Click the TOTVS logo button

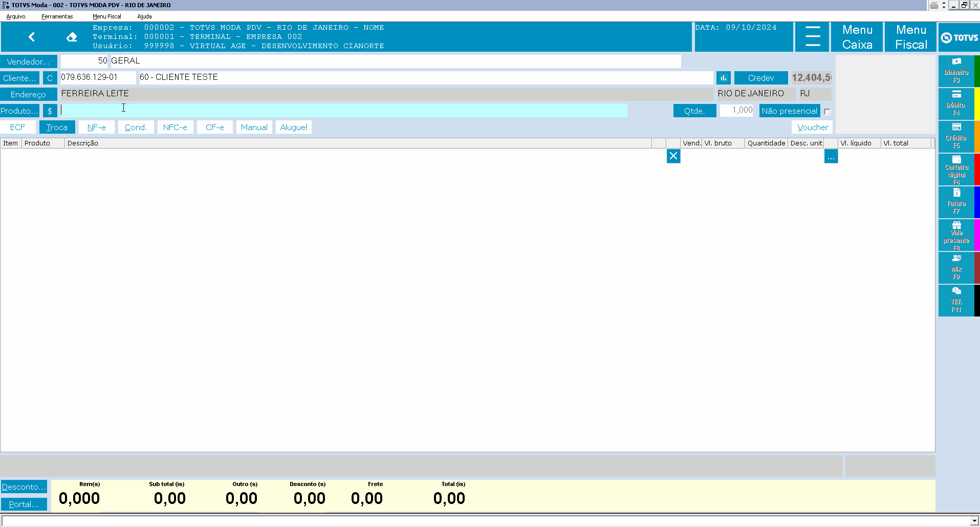pos(959,37)
